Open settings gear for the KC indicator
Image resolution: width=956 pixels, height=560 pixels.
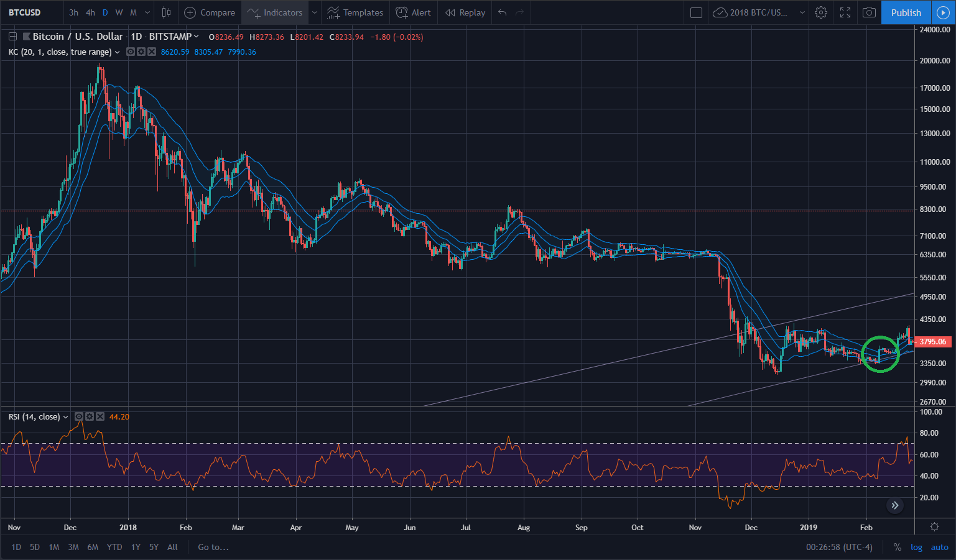tap(141, 52)
